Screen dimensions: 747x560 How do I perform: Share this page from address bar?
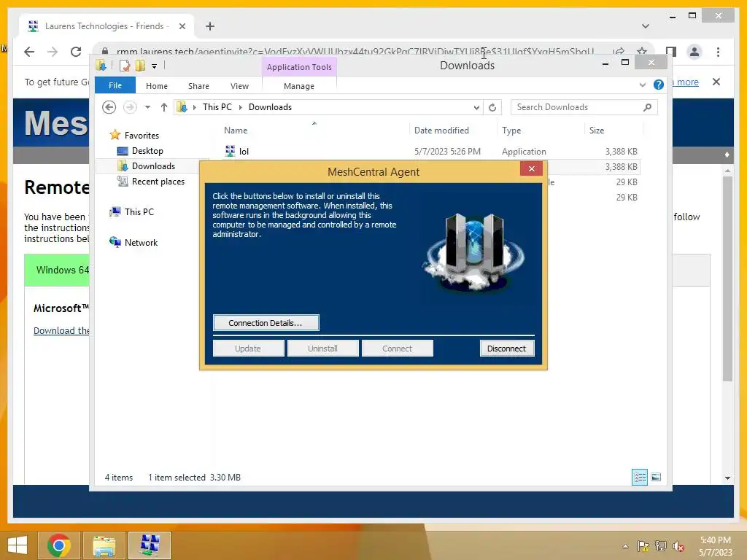619,52
